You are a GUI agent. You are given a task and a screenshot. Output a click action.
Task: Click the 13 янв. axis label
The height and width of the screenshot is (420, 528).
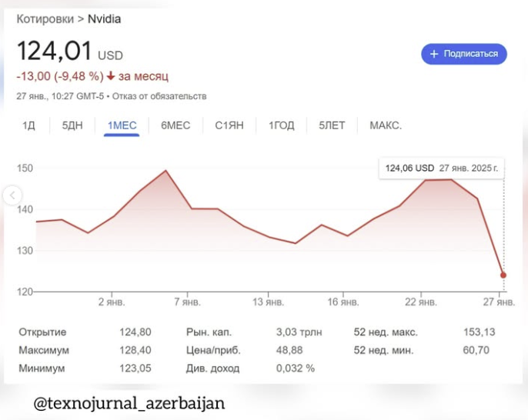click(268, 302)
